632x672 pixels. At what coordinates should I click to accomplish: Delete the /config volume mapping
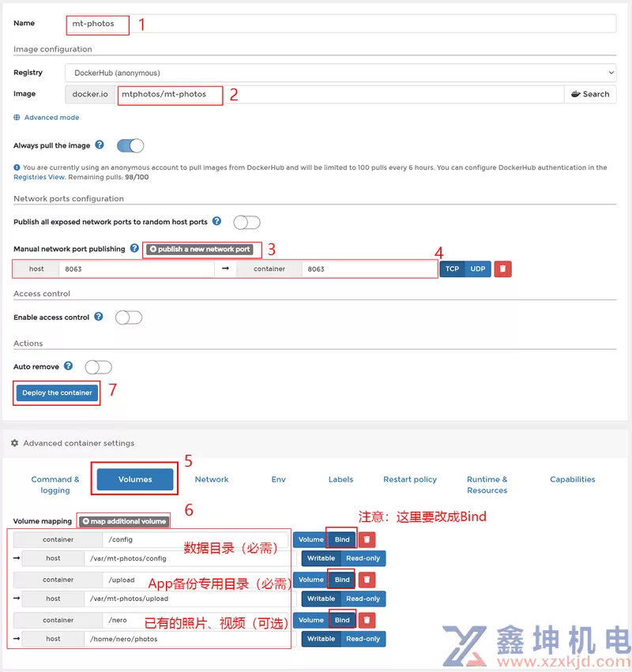click(367, 539)
